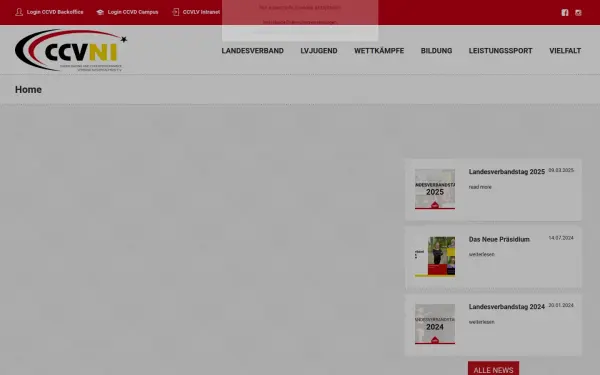Click the sign-in icon beside CCVLV Intranet
The height and width of the screenshot is (375, 600).
pos(176,12)
